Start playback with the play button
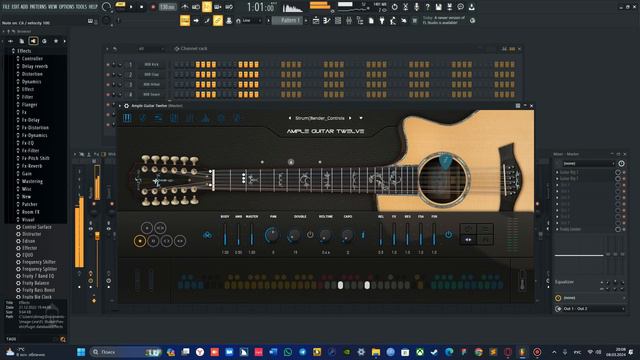640x360 pixels. pyautogui.click(x=131, y=7)
